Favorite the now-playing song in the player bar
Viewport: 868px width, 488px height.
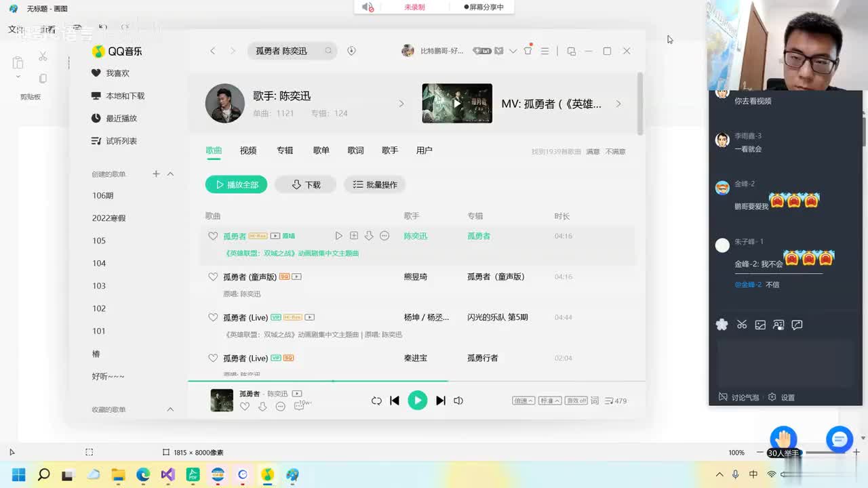245,407
